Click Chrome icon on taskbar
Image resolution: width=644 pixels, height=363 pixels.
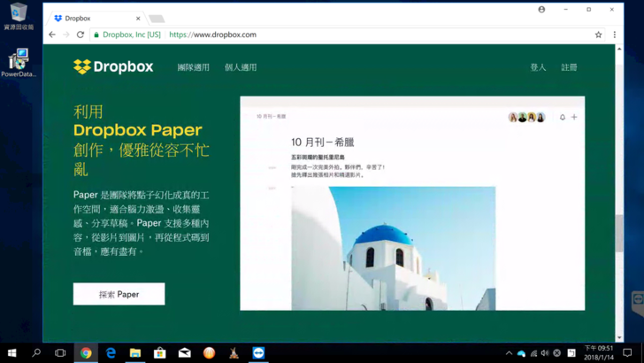pos(86,352)
